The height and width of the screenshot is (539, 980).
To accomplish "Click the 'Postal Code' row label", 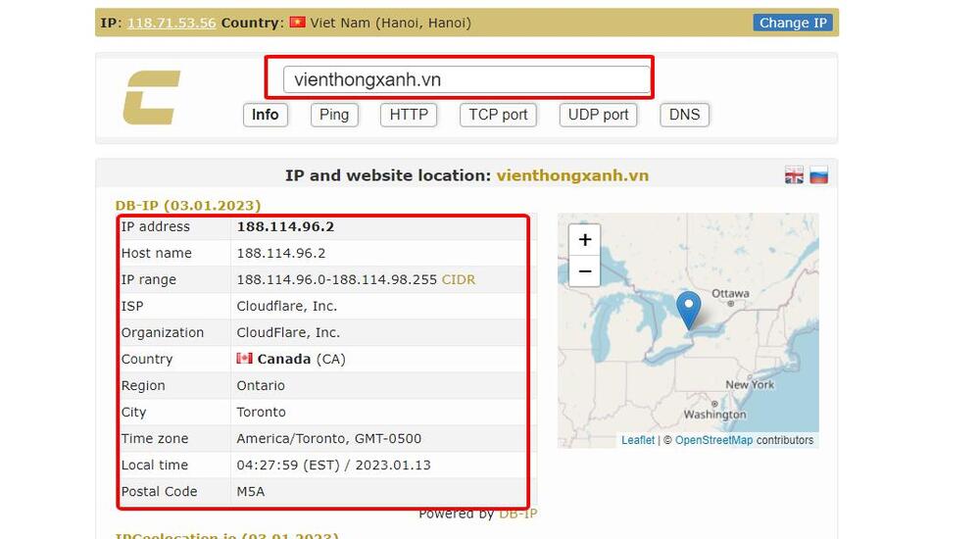I will 160,492.
